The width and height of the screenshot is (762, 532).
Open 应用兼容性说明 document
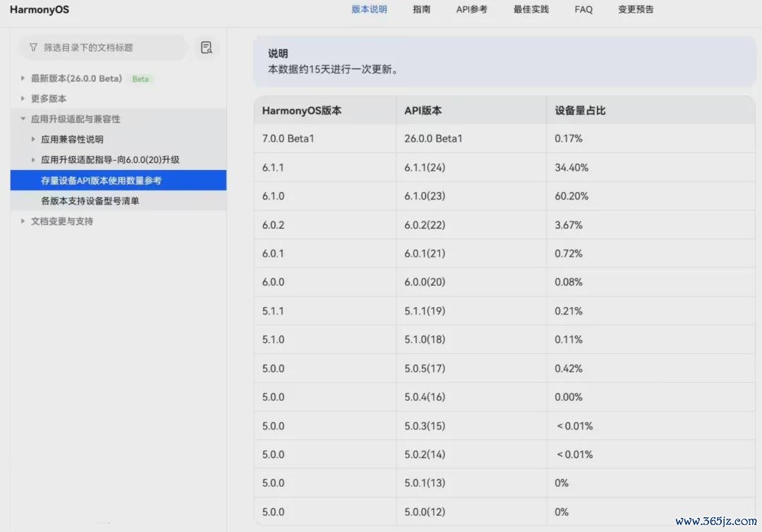tap(72, 140)
